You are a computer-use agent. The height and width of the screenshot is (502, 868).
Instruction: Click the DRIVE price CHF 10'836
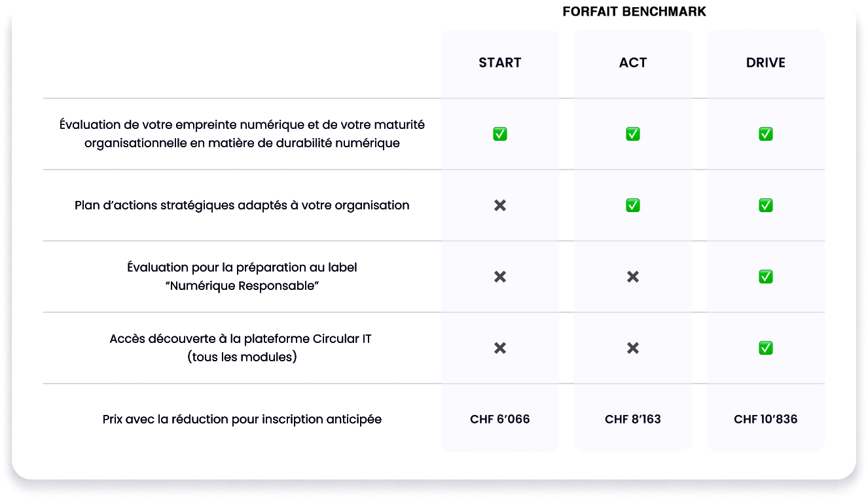766,420
